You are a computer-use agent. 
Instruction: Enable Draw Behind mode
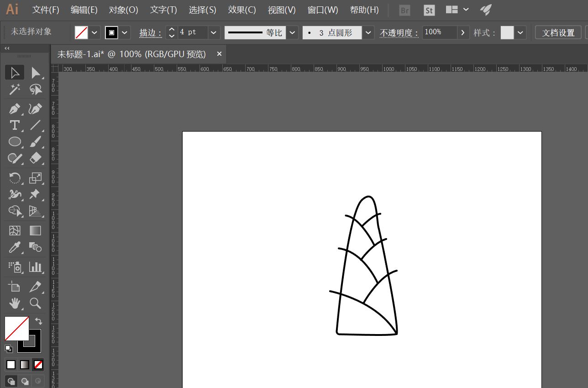(25, 381)
